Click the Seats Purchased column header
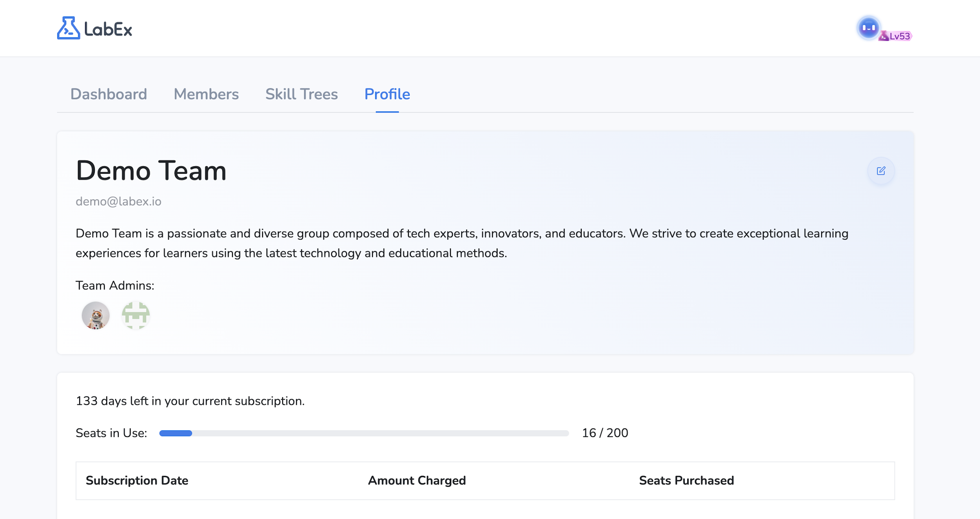Viewport: 980px width, 519px height. [x=686, y=481]
